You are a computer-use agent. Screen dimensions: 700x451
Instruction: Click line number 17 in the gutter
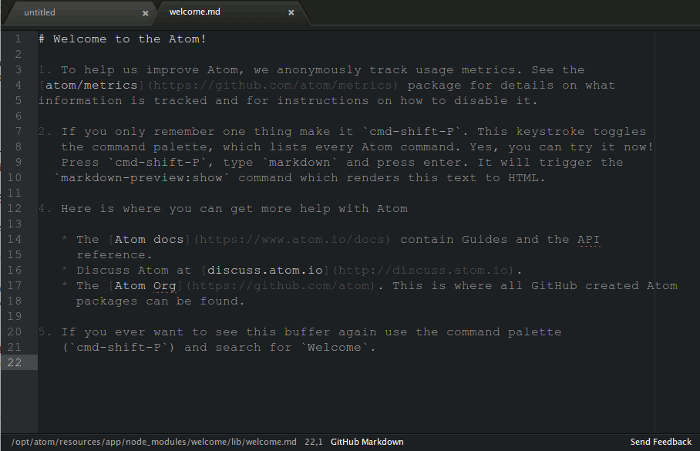point(14,285)
